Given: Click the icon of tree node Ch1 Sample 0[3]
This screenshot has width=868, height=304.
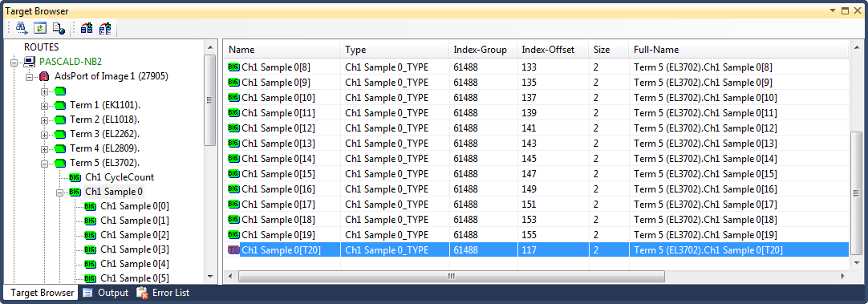Looking at the screenshot, I should point(90,249).
